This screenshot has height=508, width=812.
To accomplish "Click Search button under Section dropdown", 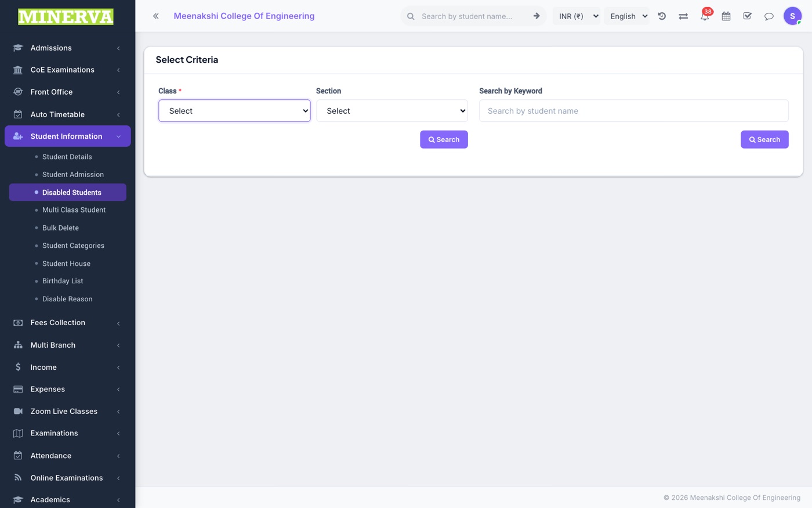I will coord(444,139).
